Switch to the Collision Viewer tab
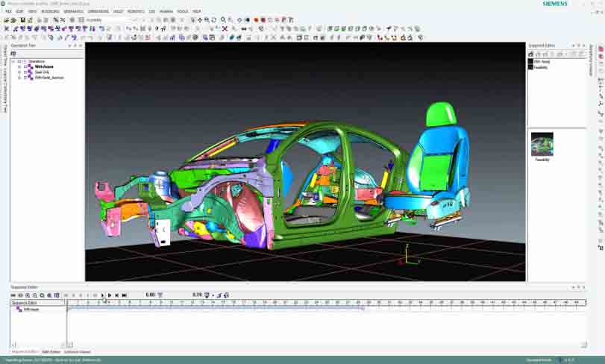The width and height of the screenshot is (605, 364). 77,351
